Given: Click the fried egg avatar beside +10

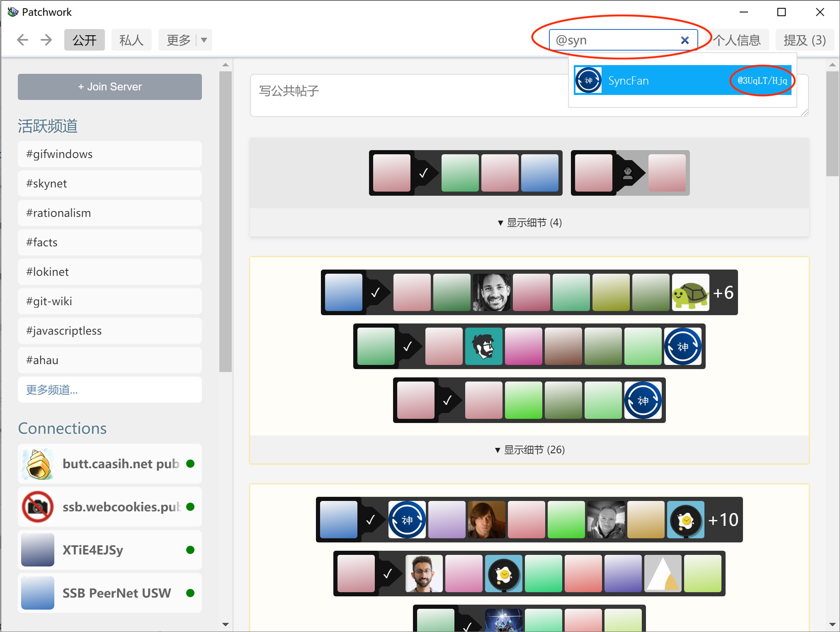Looking at the screenshot, I should 686,520.
